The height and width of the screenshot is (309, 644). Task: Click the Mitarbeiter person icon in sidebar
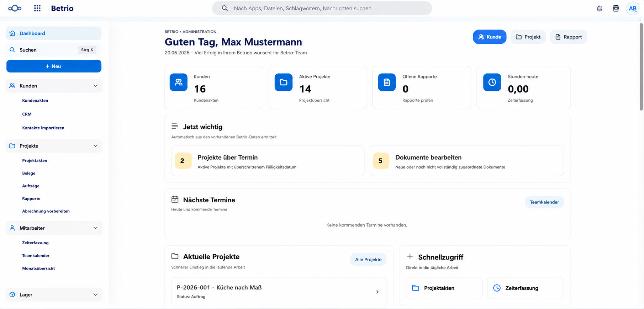click(12, 228)
